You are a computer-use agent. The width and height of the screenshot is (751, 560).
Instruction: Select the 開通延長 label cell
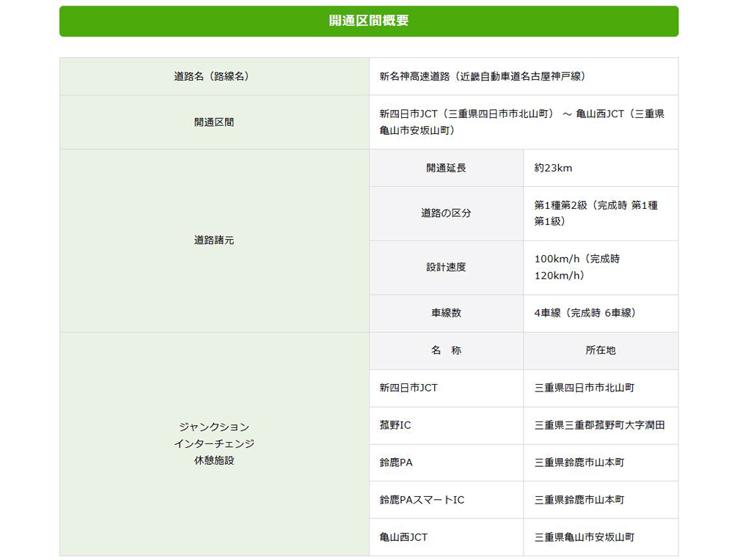point(446,168)
